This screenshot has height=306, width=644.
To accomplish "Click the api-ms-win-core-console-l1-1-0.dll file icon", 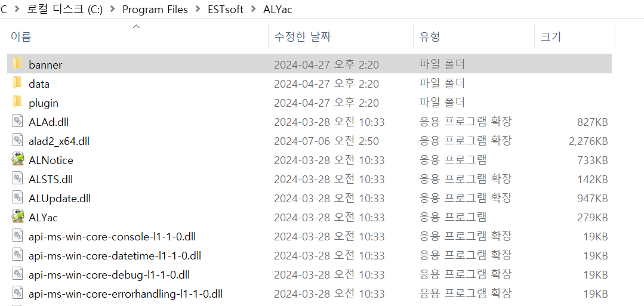I will (x=17, y=236).
